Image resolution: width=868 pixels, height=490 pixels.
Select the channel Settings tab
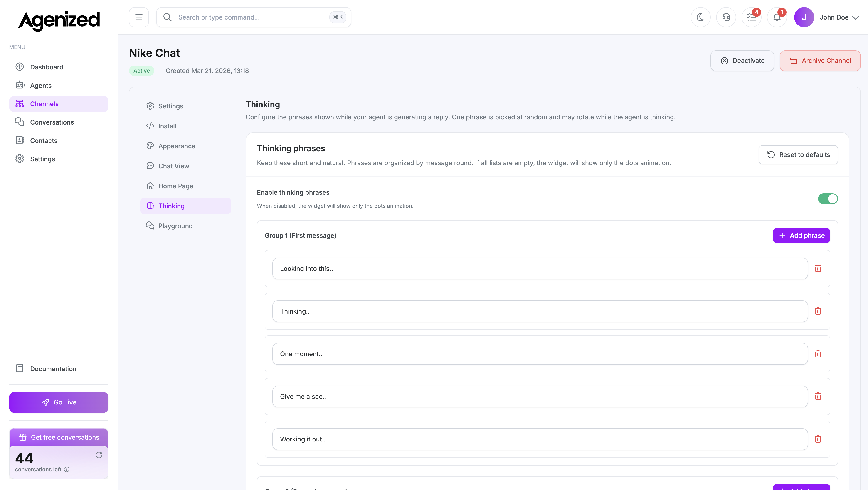pos(185,106)
